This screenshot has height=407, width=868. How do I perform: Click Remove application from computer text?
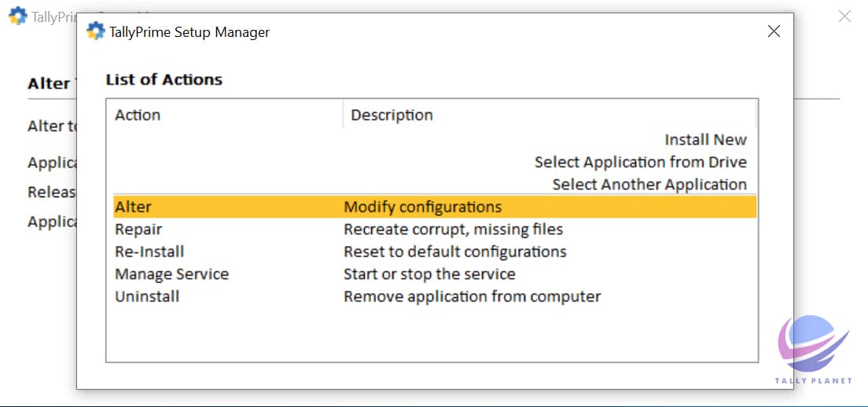coord(472,296)
